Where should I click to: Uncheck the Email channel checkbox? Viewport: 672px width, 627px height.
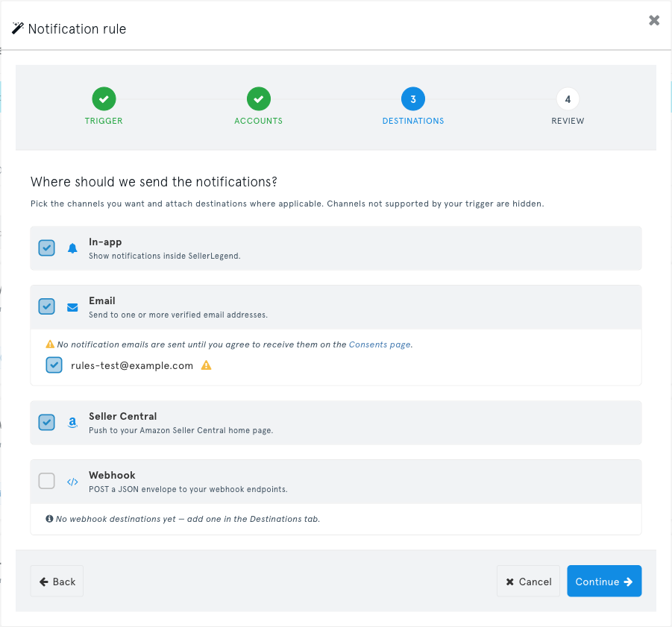[x=47, y=306]
